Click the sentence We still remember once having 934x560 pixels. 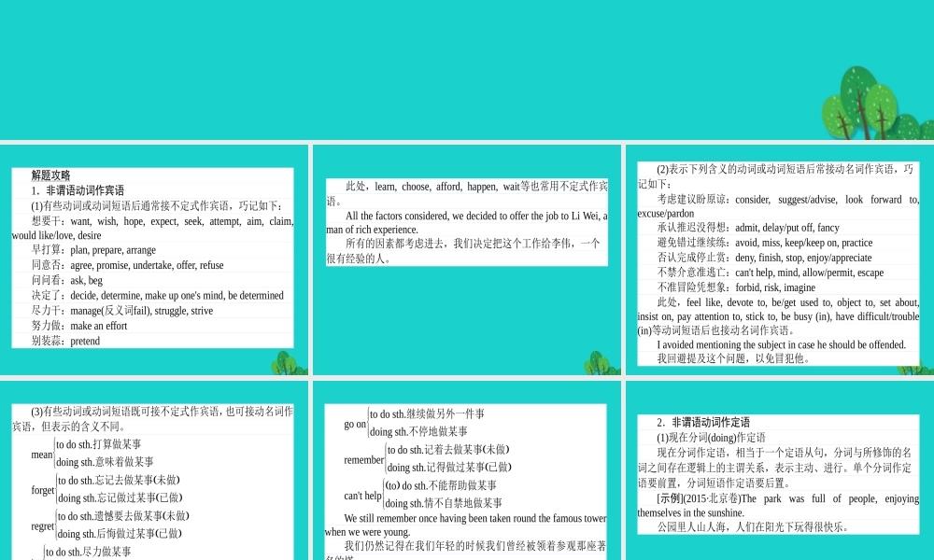pos(466,525)
